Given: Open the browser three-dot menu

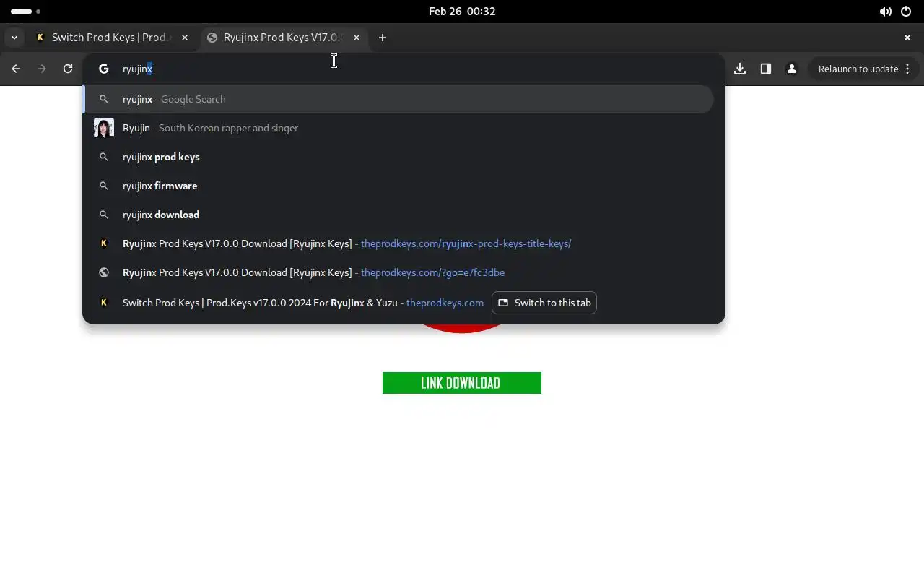Looking at the screenshot, I should 909,69.
